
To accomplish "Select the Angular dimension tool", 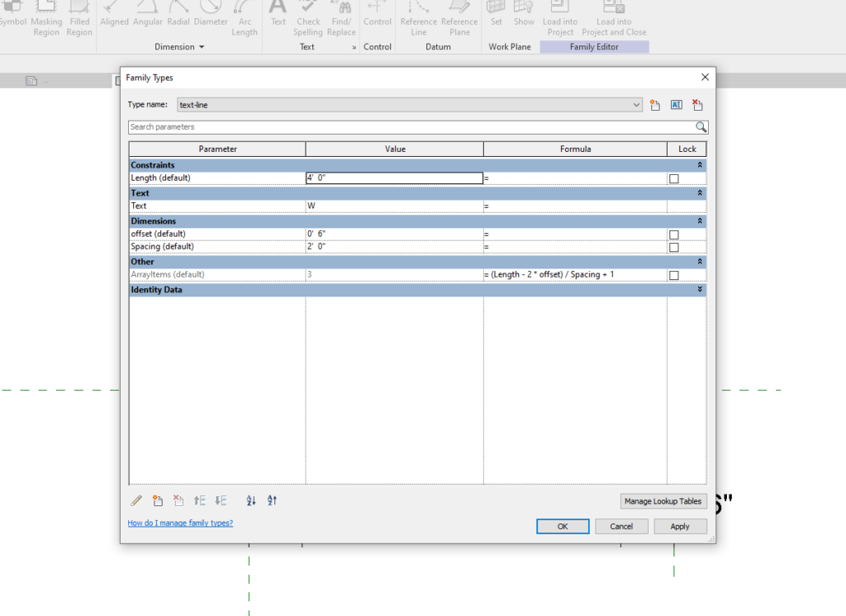I will pos(147,14).
